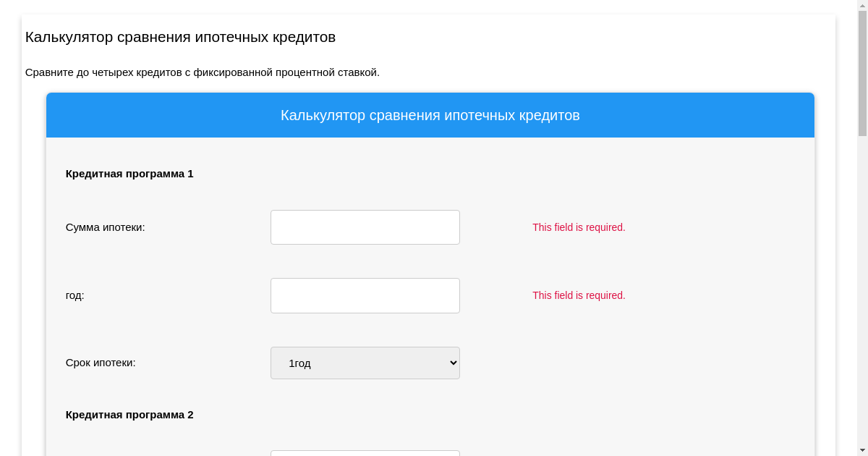This screenshot has width=868, height=456.
Task: Click the "Кредитная программа 2" heading
Action: 129,415
